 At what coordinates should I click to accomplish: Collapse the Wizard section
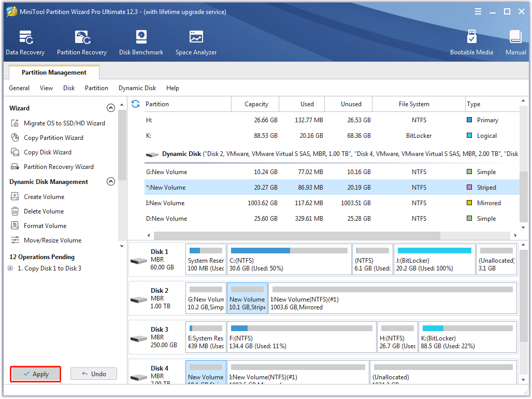(111, 108)
